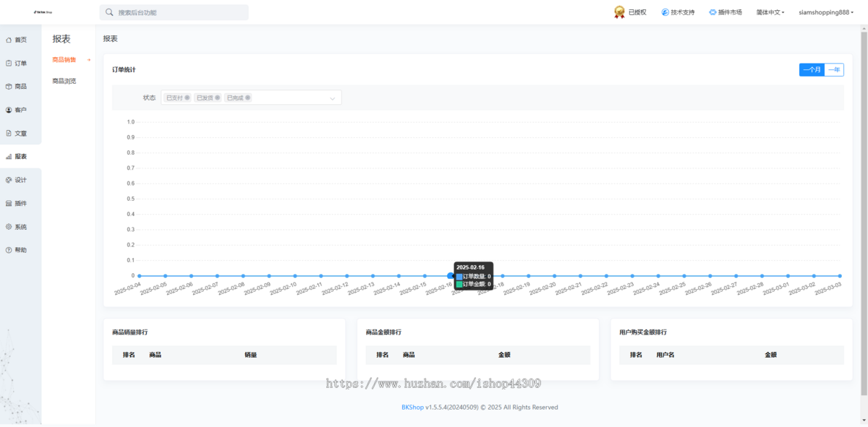Click the BKShop footer link
868x427 pixels.
[x=412, y=407]
